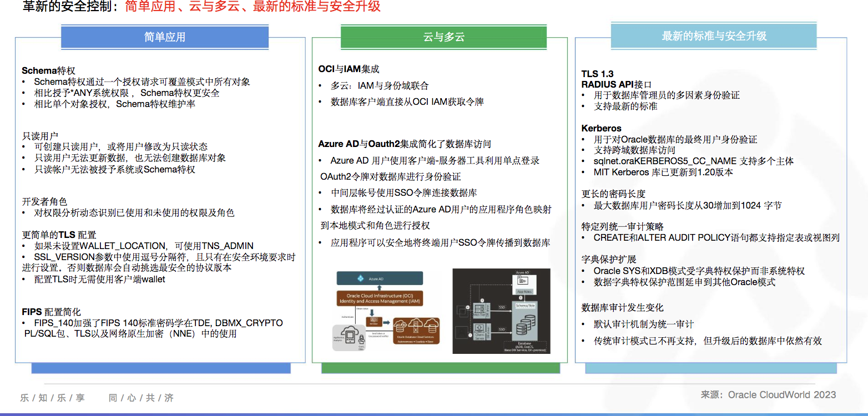Click the teal Azure AD bar in left diagram
868x416 pixels.
coord(380,278)
